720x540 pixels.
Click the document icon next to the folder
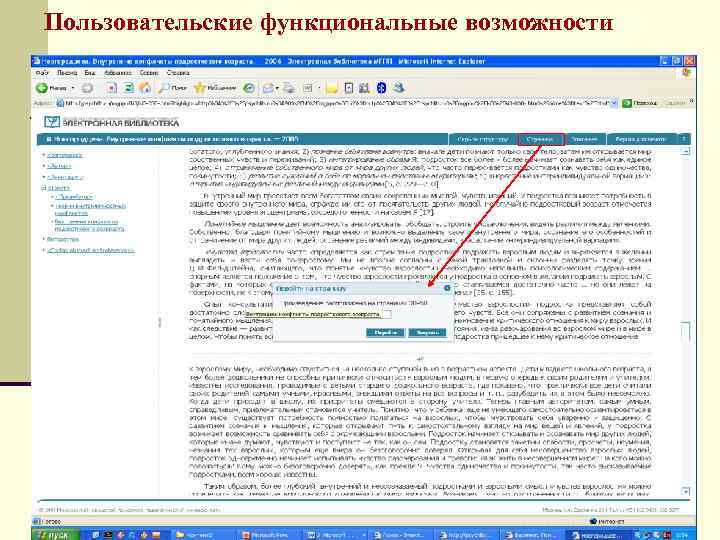pyautogui.click(x=349, y=88)
